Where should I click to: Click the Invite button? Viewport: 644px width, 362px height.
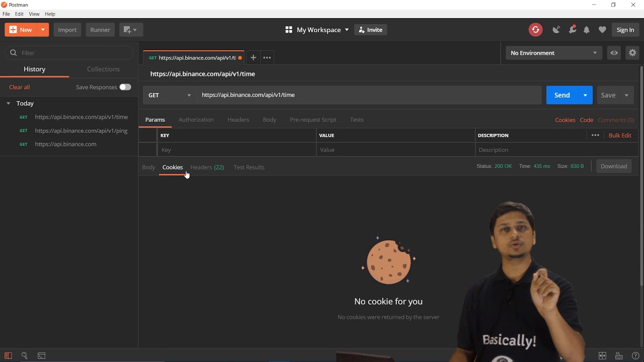click(370, 30)
